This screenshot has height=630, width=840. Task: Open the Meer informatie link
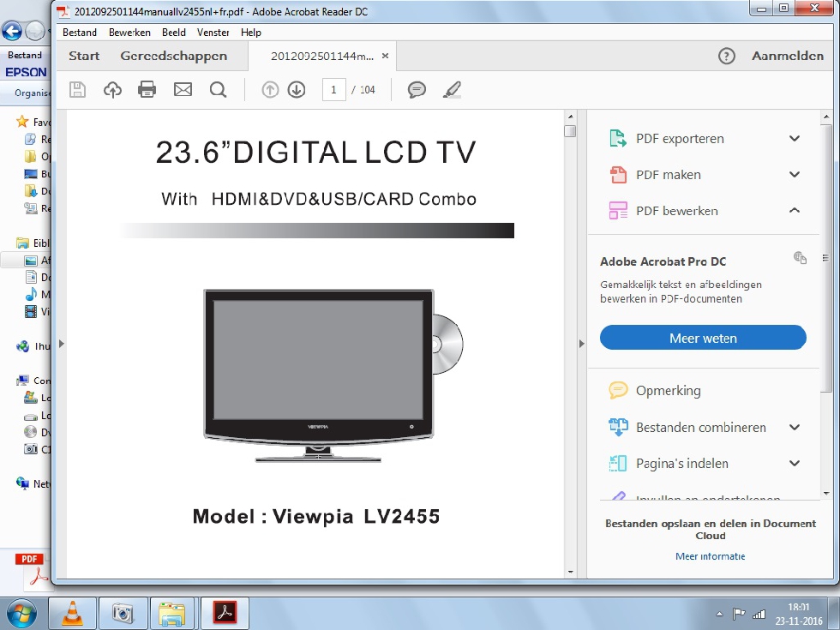pos(711,556)
